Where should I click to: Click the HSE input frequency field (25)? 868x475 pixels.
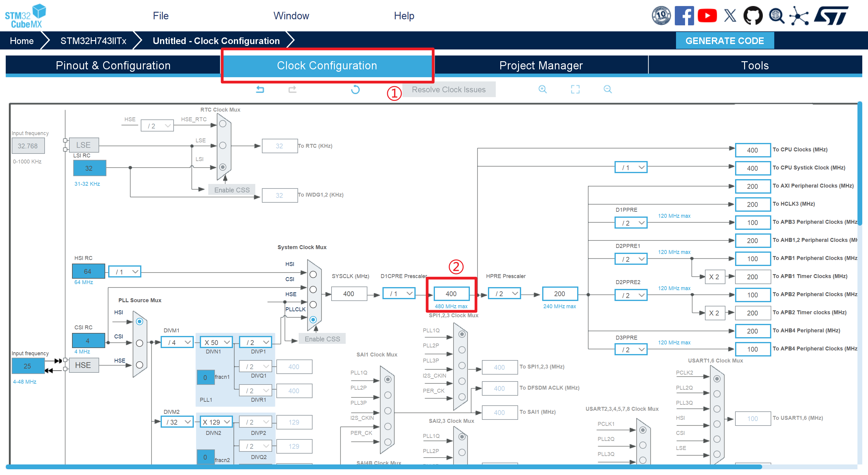tap(28, 366)
